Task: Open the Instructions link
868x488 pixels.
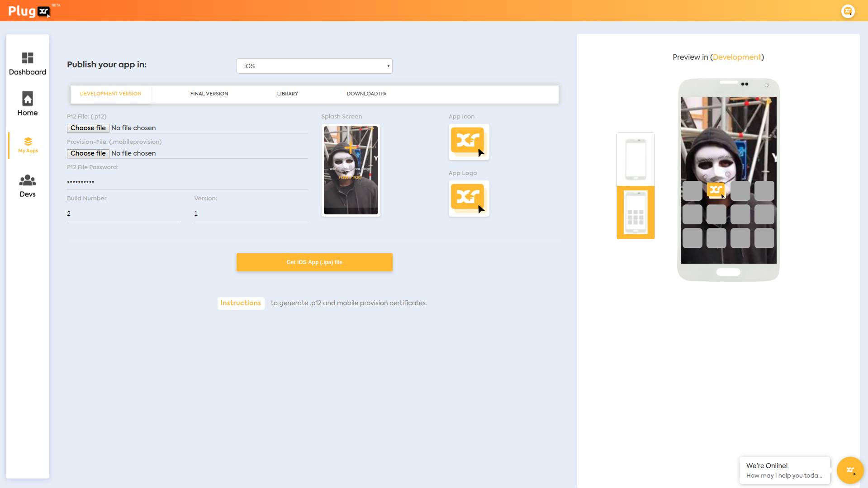Action: (x=241, y=303)
